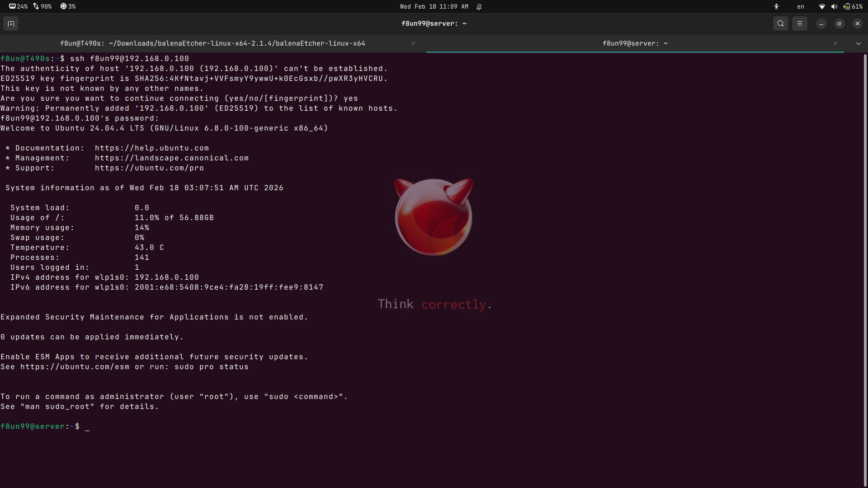Open the accessibility menu in top bar

776,6
